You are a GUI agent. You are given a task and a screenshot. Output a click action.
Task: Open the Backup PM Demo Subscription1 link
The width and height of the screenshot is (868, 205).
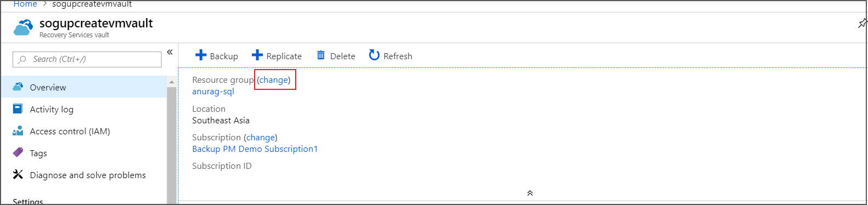255,149
